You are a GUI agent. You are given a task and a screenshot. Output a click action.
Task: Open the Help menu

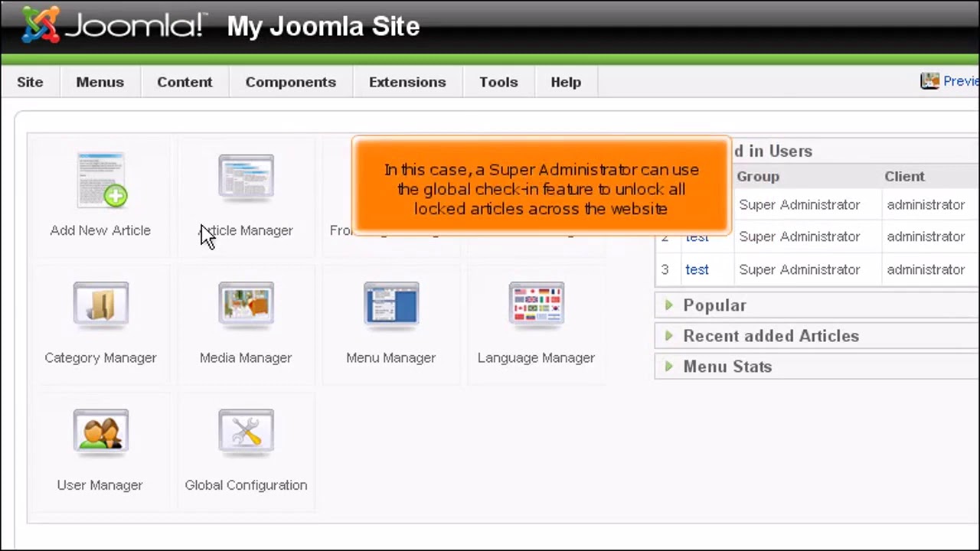(x=566, y=82)
